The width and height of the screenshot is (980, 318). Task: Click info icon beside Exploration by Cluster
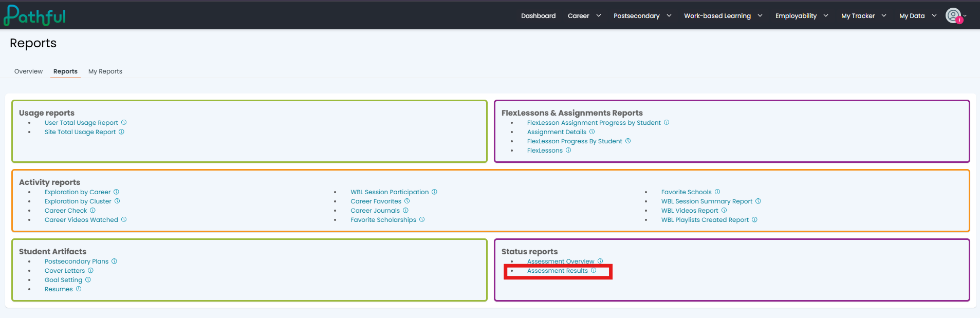pyautogui.click(x=117, y=201)
